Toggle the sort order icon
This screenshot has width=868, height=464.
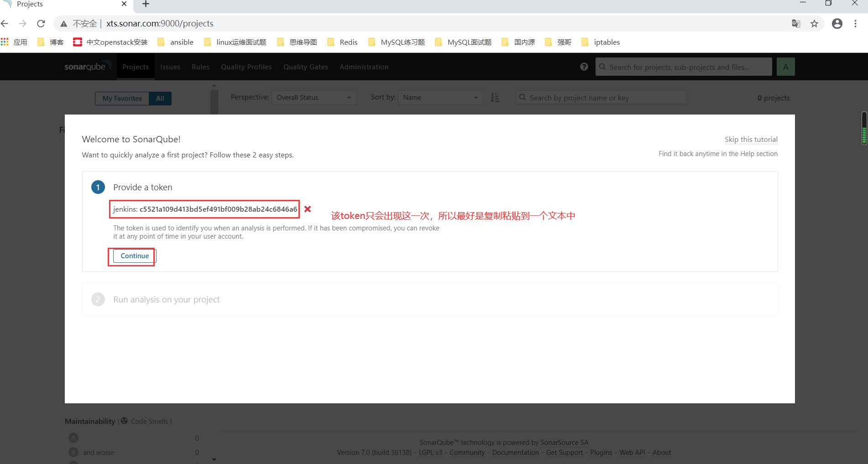pos(495,98)
